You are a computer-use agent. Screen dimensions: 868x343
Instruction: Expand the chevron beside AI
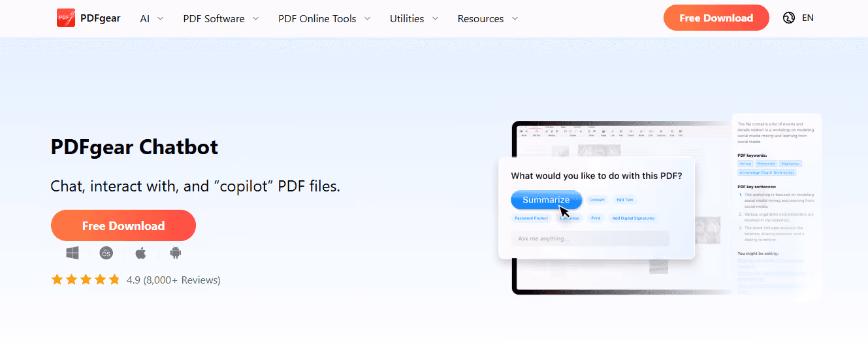pyautogui.click(x=160, y=18)
